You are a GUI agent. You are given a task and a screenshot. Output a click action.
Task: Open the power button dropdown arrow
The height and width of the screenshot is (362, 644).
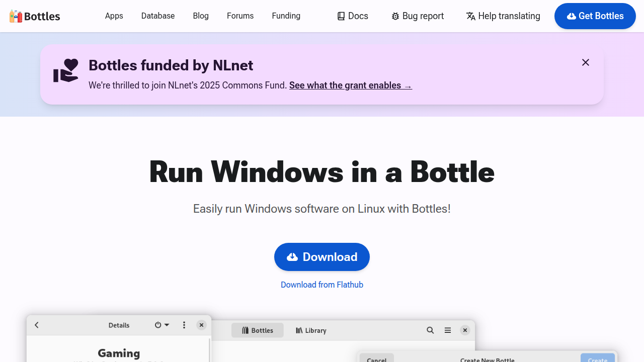(x=167, y=325)
